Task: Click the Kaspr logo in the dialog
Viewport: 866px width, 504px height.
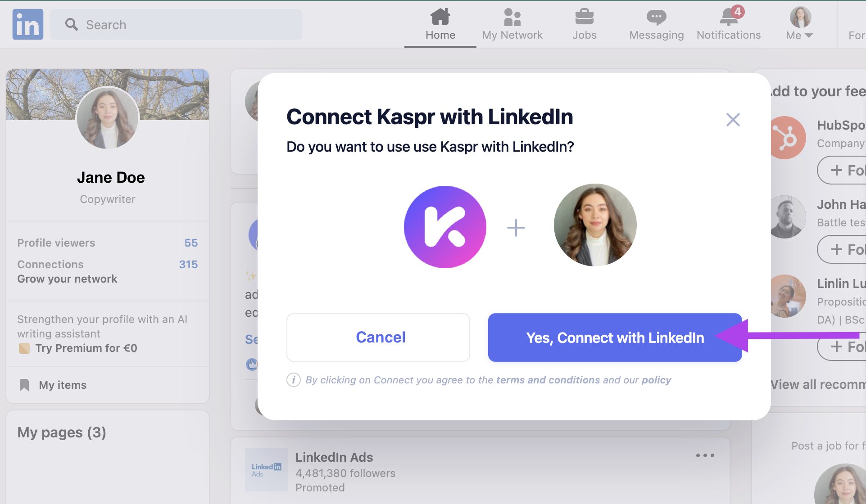Action: tap(445, 227)
